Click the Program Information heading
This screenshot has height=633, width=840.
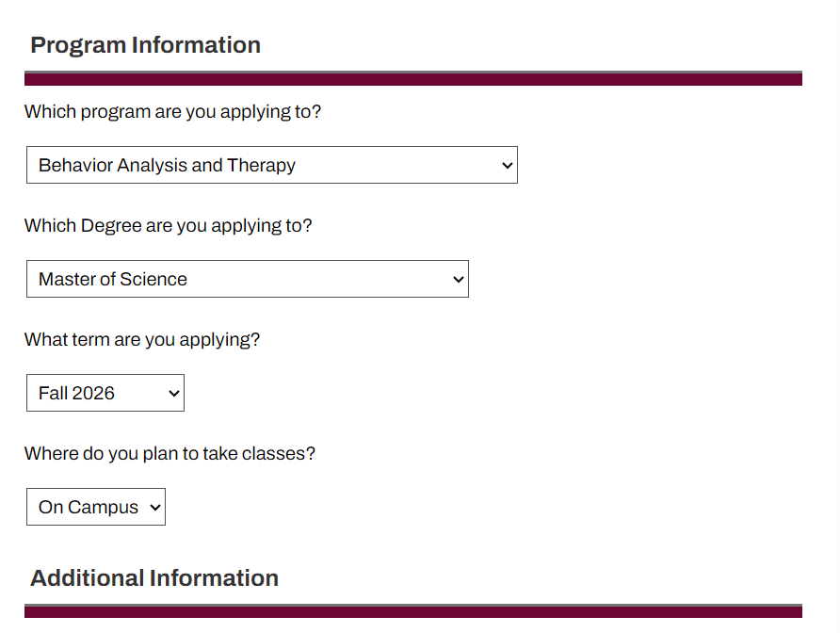pyautogui.click(x=145, y=44)
